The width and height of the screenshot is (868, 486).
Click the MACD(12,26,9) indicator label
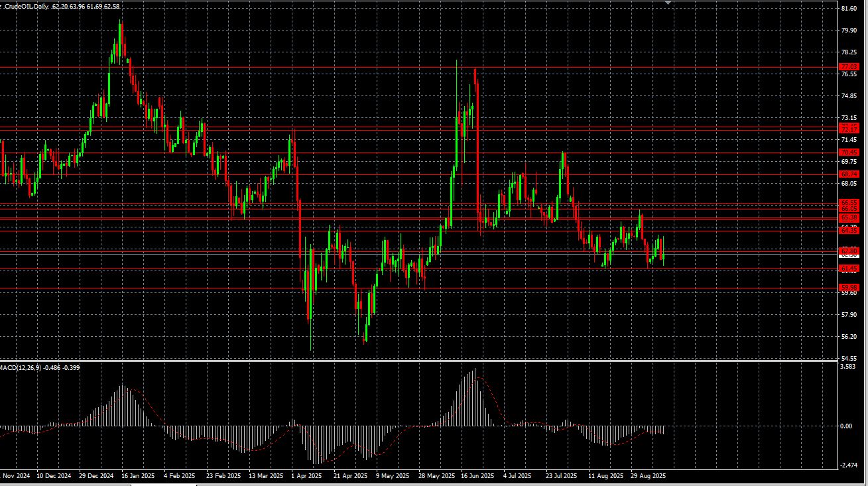20,367
